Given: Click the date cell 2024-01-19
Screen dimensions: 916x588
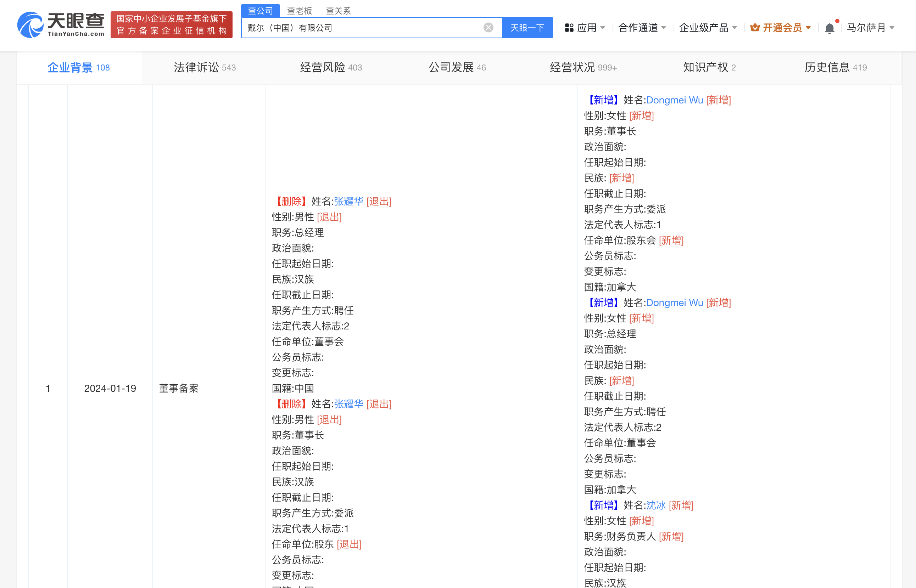Looking at the screenshot, I should point(110,388).
